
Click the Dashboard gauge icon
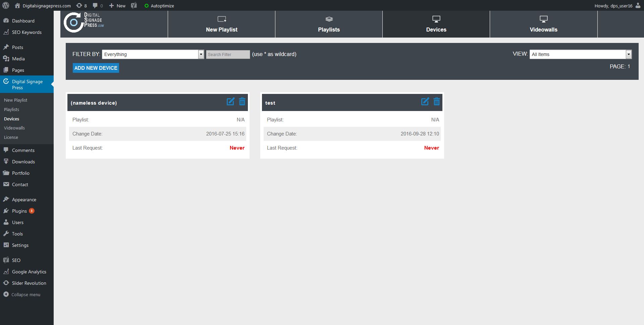coord(6,21)
